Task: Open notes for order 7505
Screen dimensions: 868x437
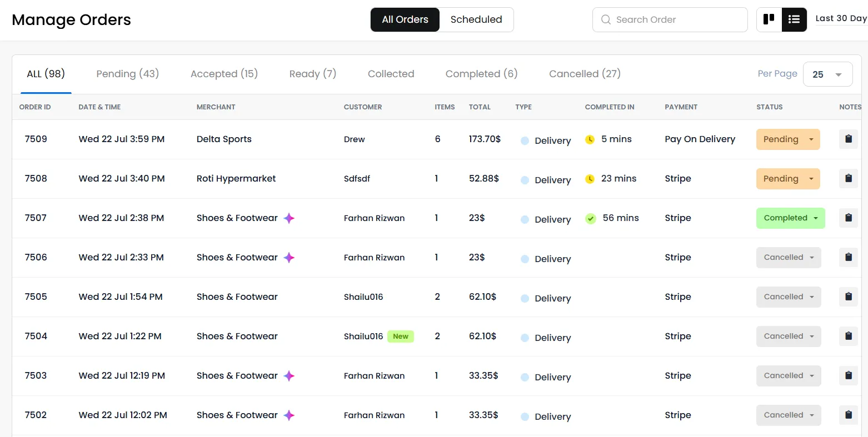Action: 848,297
